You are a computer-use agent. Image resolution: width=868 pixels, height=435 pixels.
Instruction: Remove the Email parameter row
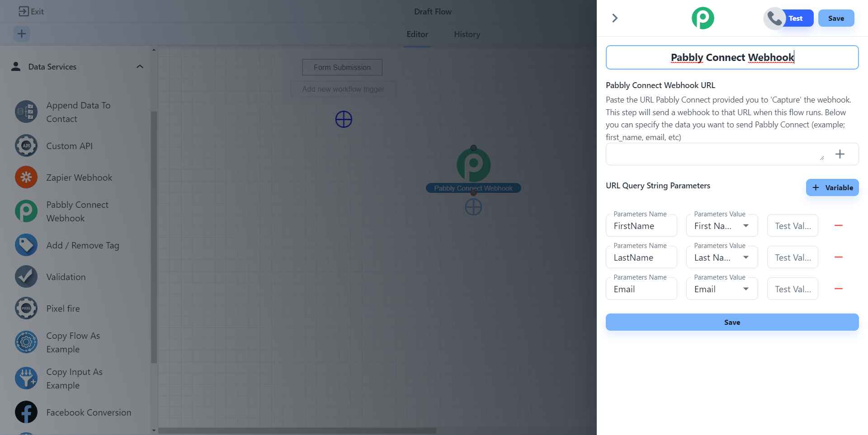coord(839,289)
